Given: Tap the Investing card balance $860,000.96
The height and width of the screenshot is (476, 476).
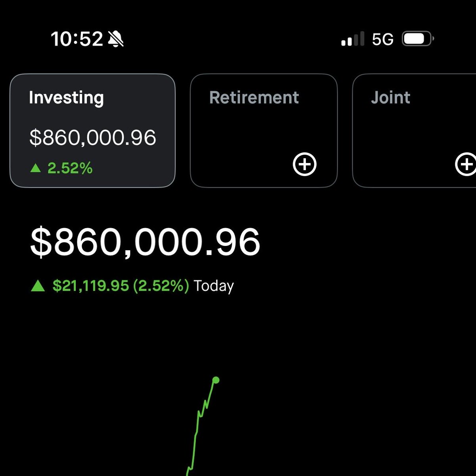Looking at the screenshot, I should tap(93, 138).
